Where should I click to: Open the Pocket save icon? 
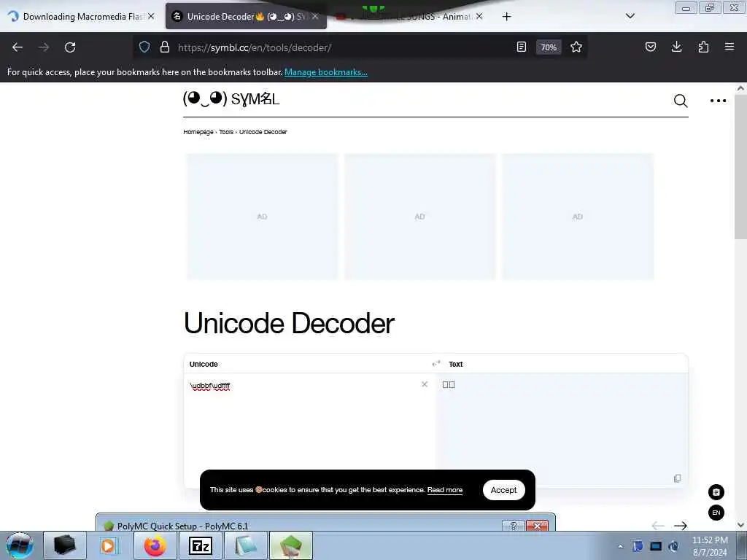[x=651, y=47]
